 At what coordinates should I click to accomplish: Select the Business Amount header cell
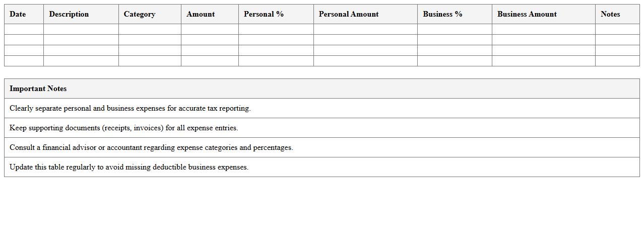coord(527,14)
